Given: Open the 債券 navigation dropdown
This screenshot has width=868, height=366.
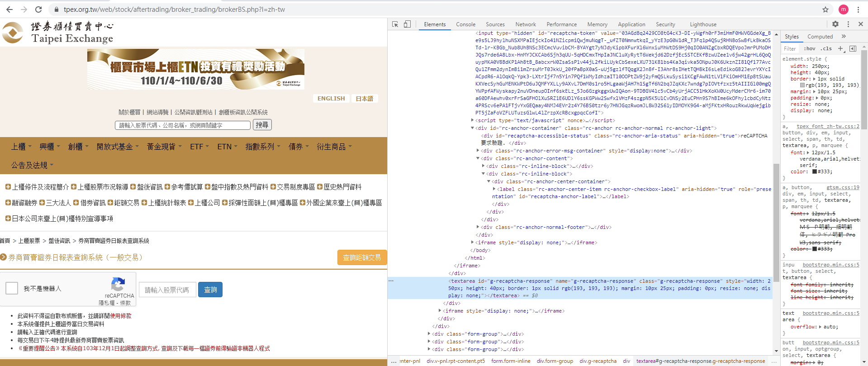Looking at the screenshot, I should [299, 147].
